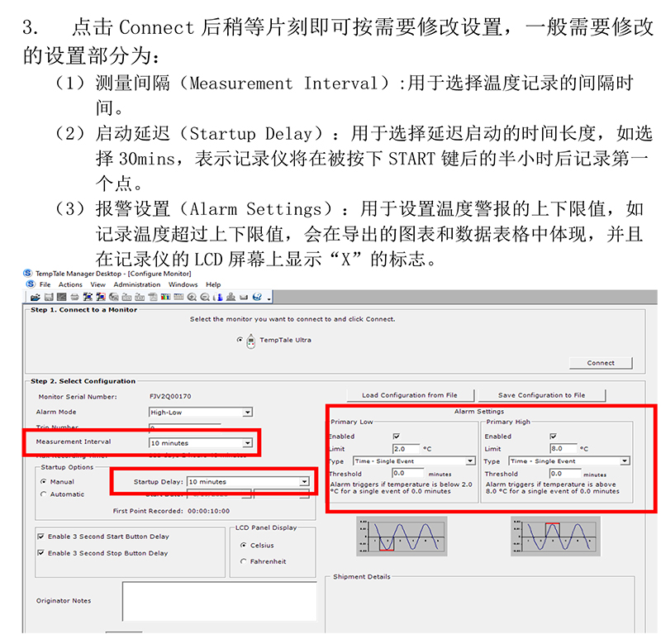
Task: Open the Measurement Interval dropdown
Action: point(247,443)
